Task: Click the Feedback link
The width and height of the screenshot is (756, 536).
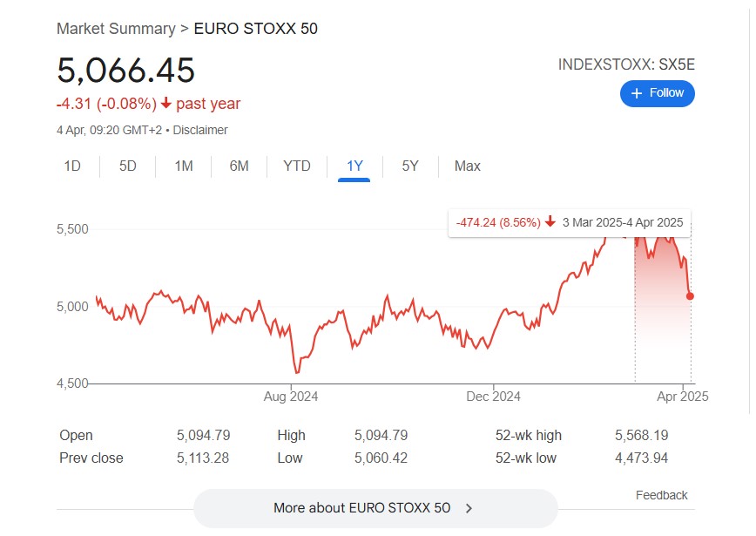Action: click(x=662, y=495)
